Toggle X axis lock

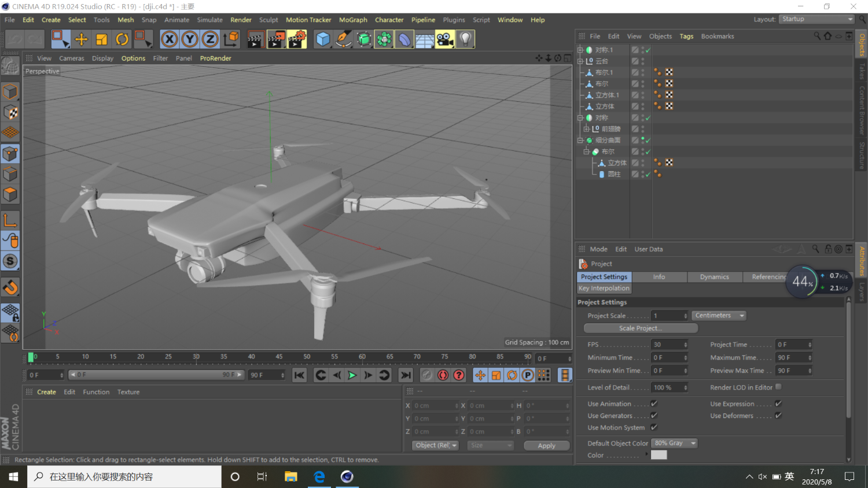tap(169, 39)
